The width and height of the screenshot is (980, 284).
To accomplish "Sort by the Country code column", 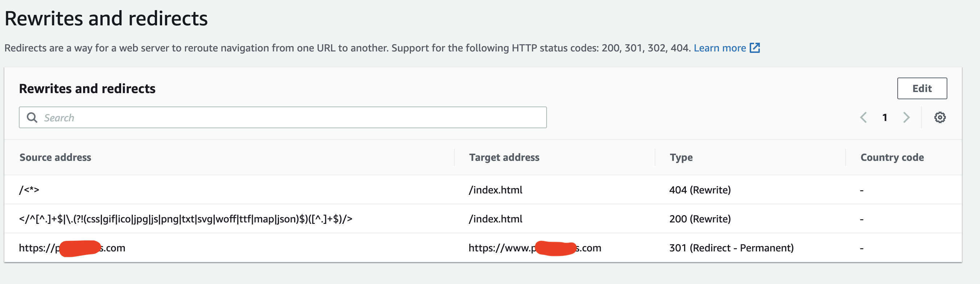I will 892,157.
